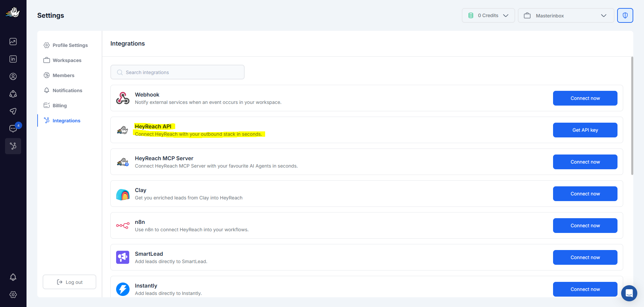644x307 pixels.
Task: Connect the Clay integration
Action: coord(585,194)
